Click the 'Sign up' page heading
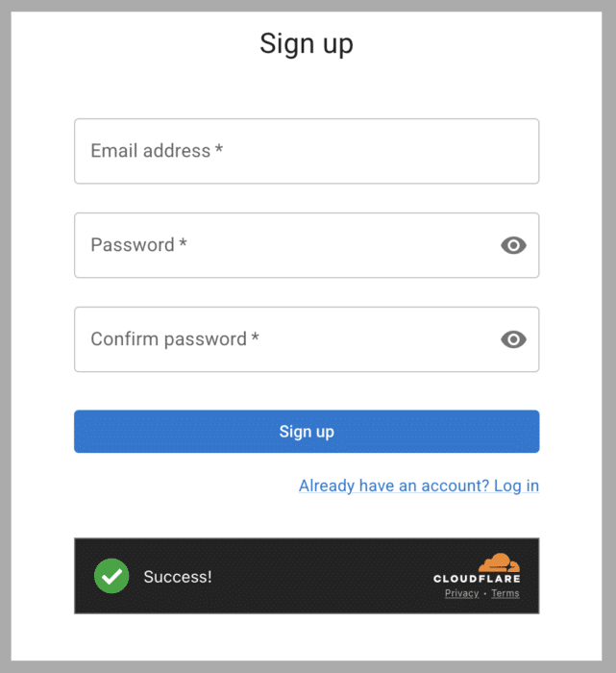Image resolution: width=616 pixels, height=673 pixels. [x=307, y=43]
